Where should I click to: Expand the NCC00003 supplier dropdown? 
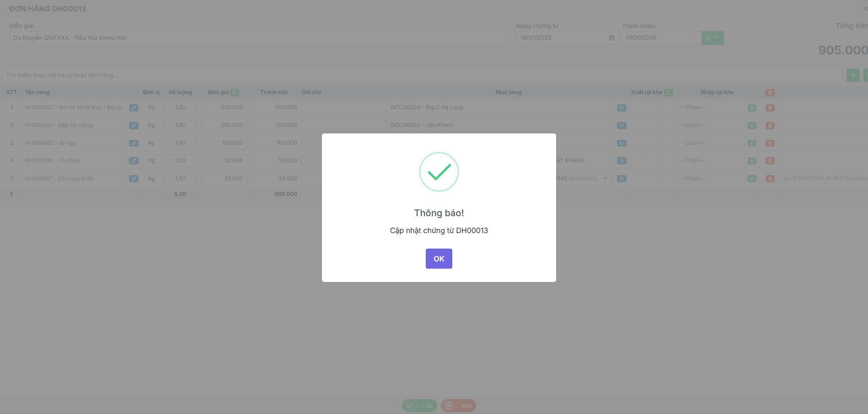(605, 179)
